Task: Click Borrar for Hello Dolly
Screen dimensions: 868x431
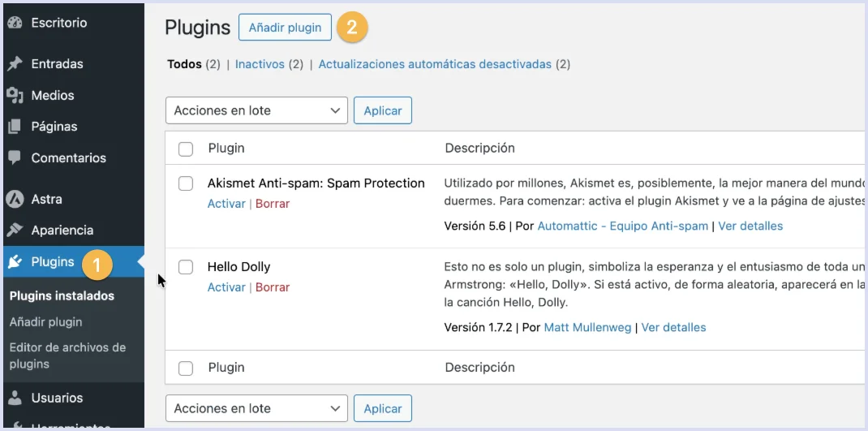Action: [273, 287]
